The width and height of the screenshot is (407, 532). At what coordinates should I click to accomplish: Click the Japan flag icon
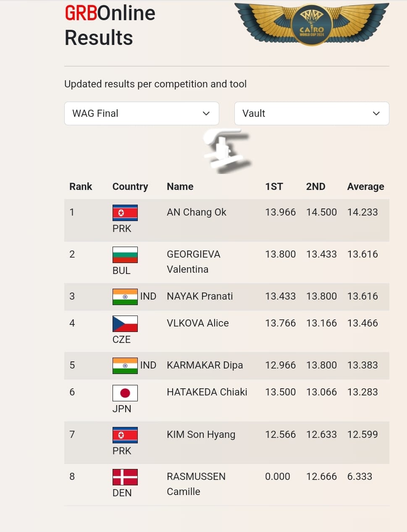pyautogui.click(x=125, y=393)
